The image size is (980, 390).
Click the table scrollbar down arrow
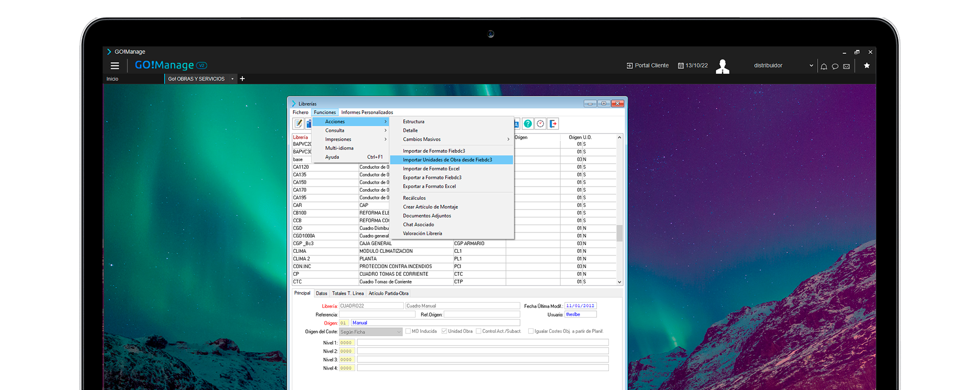(620, 282)
